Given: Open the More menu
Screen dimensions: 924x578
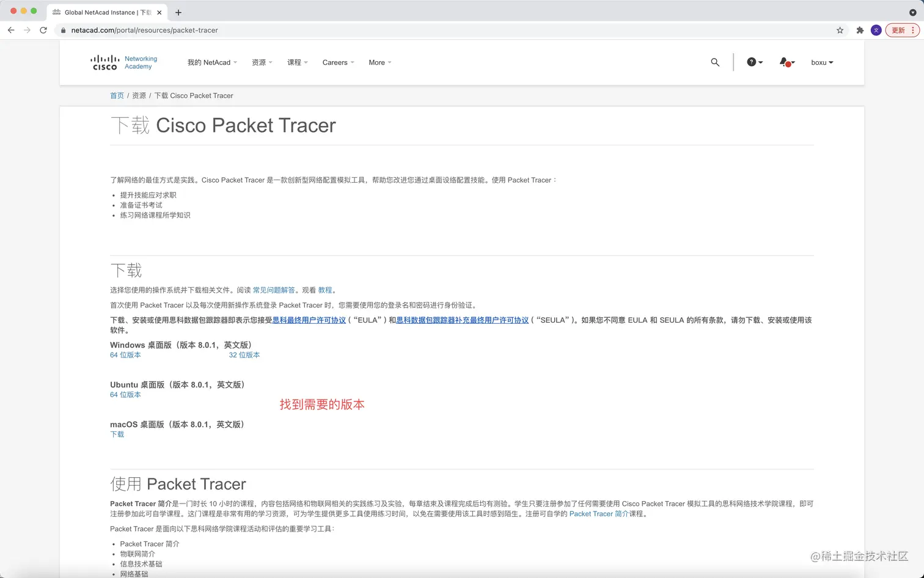Looking at the screenshot, I should tap(380, 62).
